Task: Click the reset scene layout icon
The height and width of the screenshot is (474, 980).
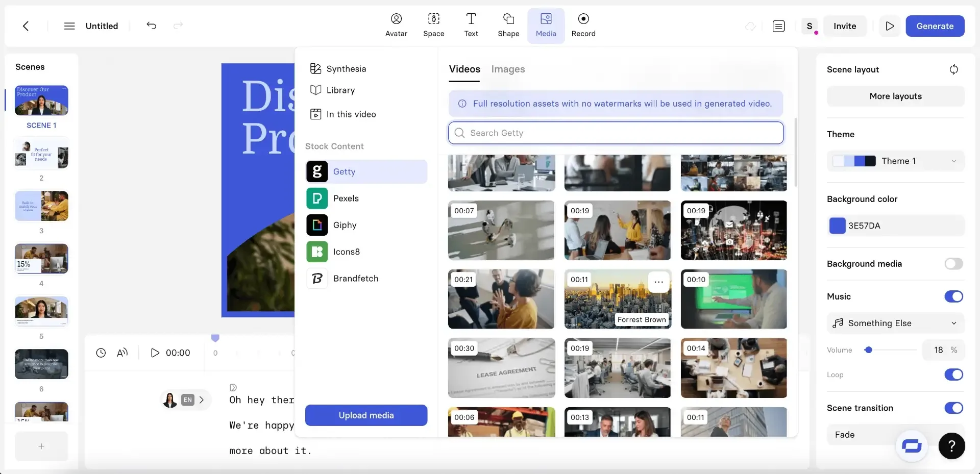Action: click(953, 69)
